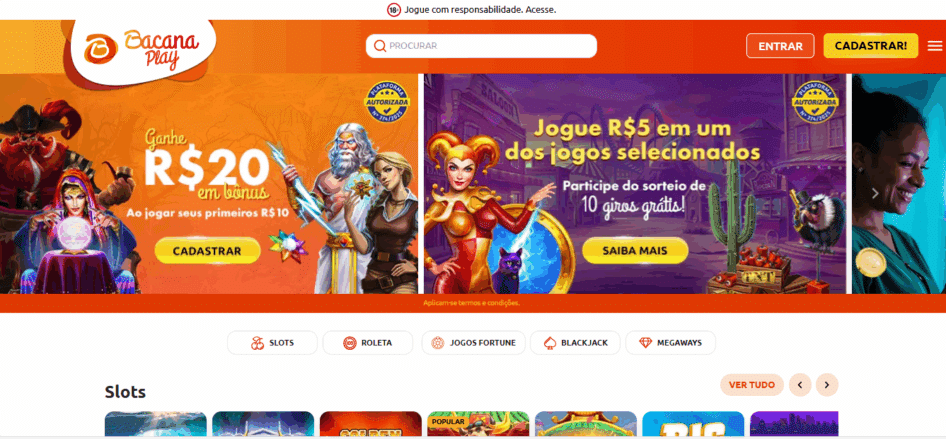Select the Jogos Fortune category
Screen dimensions: 946x439
click(474, 343)
